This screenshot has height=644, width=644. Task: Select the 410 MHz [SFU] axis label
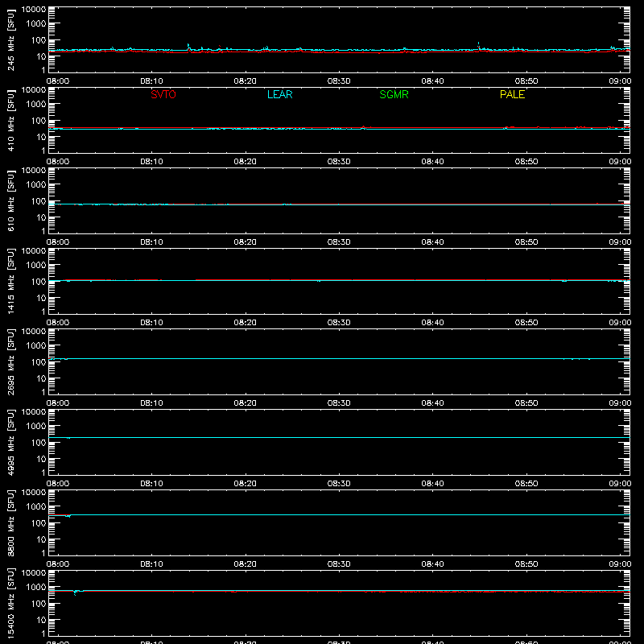point(11,120)
